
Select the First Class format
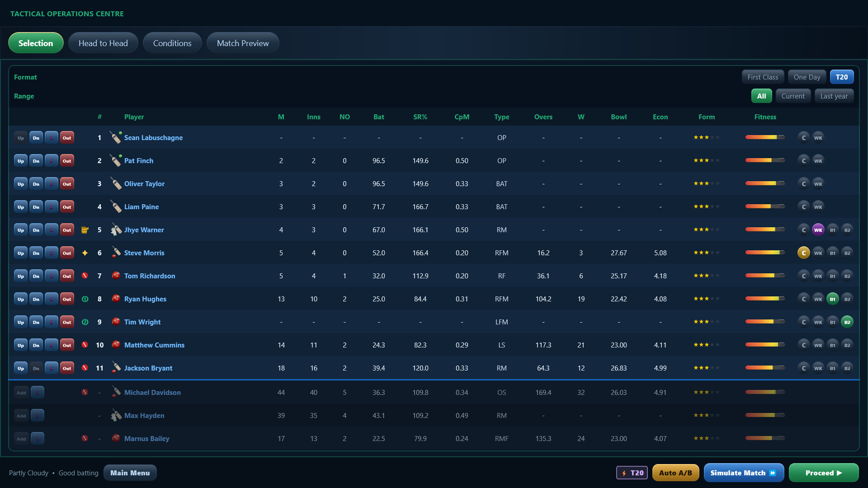pyautogui.click(x=763, y=77)
